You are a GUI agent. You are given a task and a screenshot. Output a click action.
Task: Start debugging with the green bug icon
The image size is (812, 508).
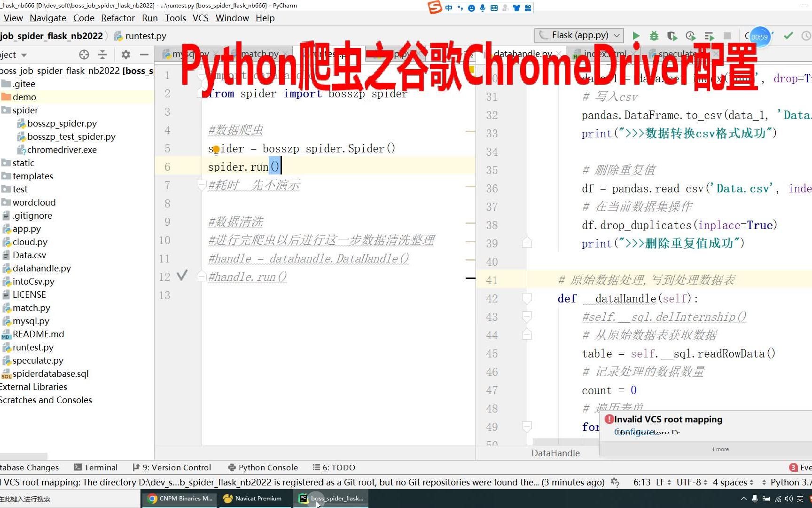click(654, 36)
